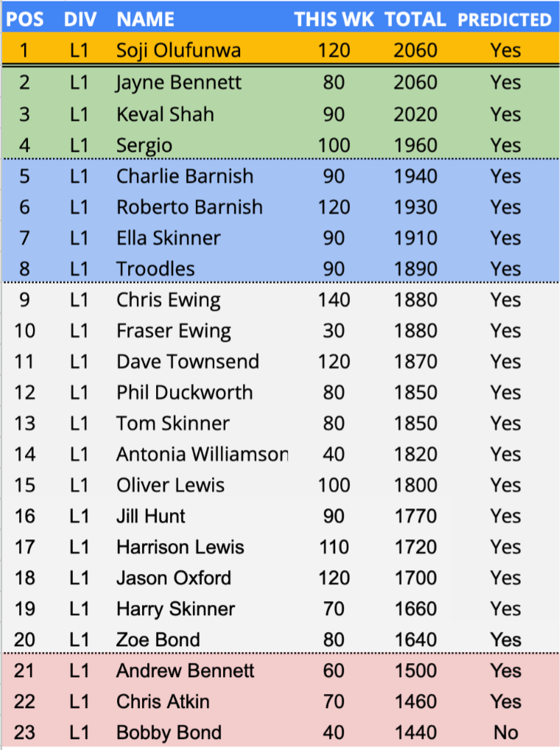Select the PREDICTED column header
Image resolution: width=560 pixels, height=750 pixels.
pyautogui.click(x=505, y=19)
